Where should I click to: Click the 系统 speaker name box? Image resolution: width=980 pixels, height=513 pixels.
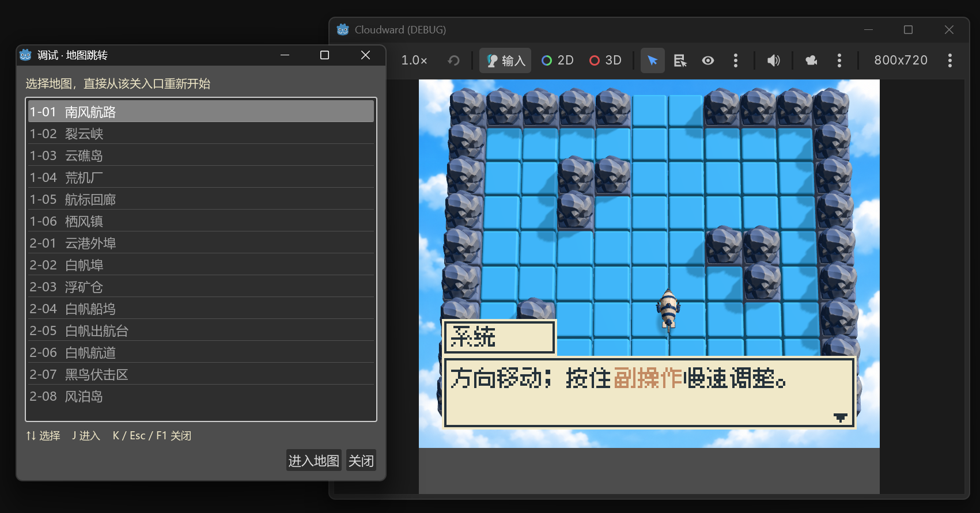(x=499, y=337)
